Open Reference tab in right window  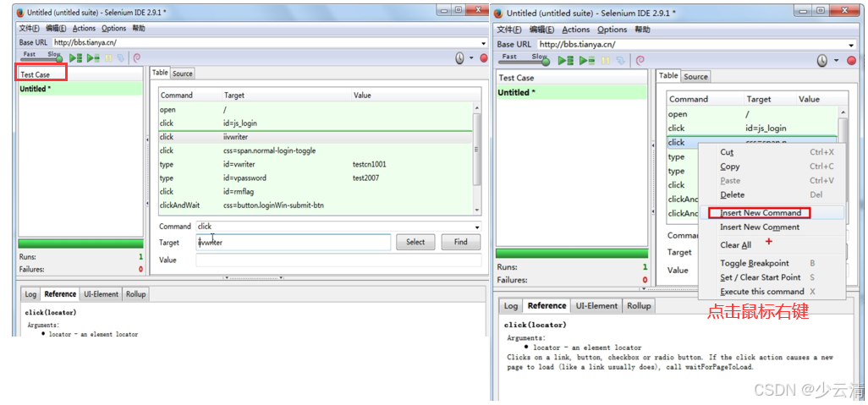click(547, 305)
